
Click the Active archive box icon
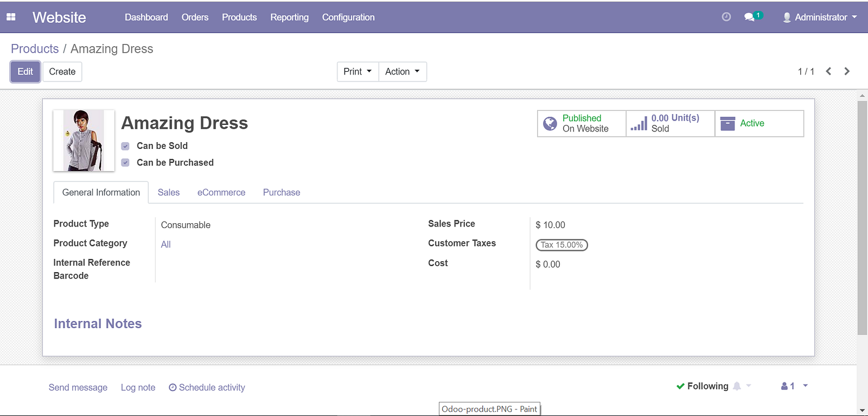727,124
